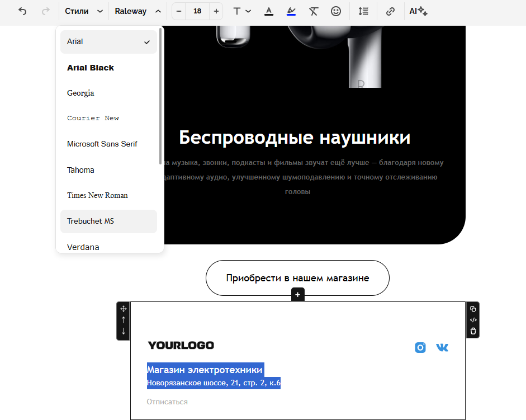Open the AI assistant tool

pyautogui.click(x=418, y=11)
